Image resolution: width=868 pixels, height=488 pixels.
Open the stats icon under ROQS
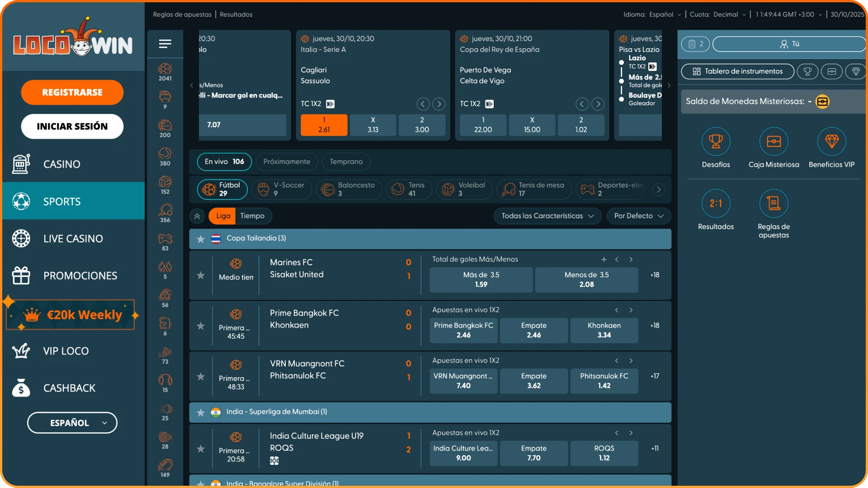coord(274,461)
